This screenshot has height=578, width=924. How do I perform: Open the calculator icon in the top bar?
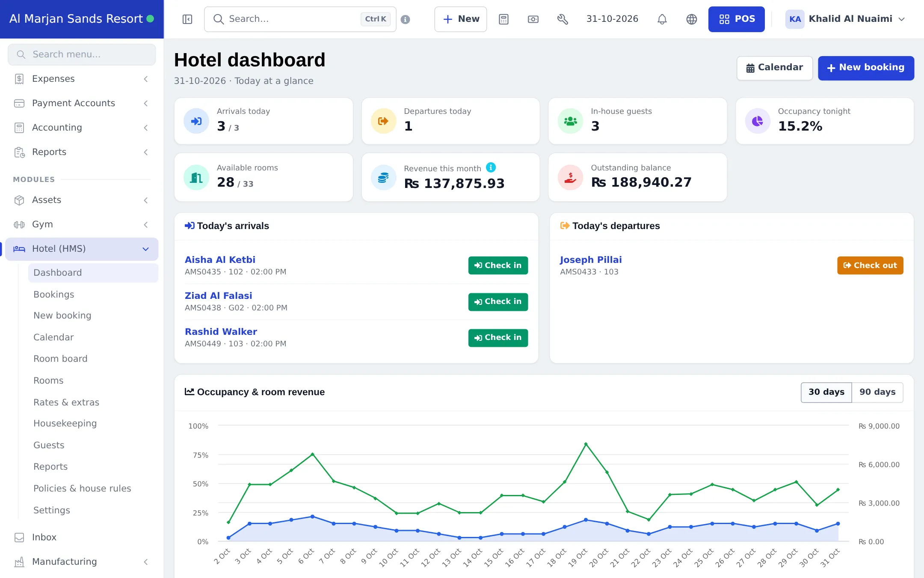503,19
